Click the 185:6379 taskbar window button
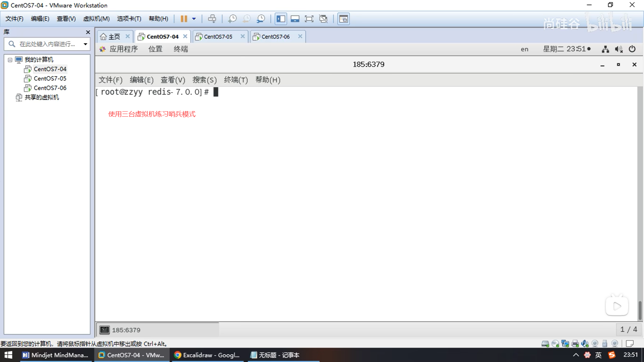The image size is (644, 362). [158, 330]
